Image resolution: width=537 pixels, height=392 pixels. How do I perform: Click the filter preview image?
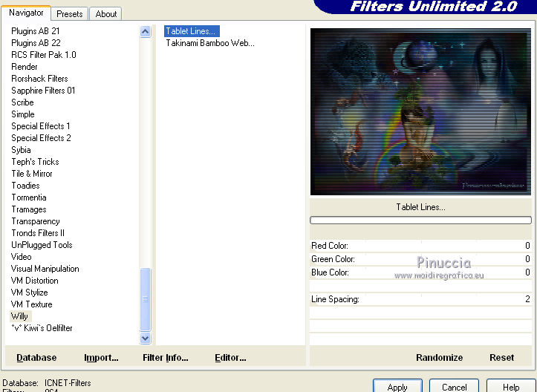420,111
